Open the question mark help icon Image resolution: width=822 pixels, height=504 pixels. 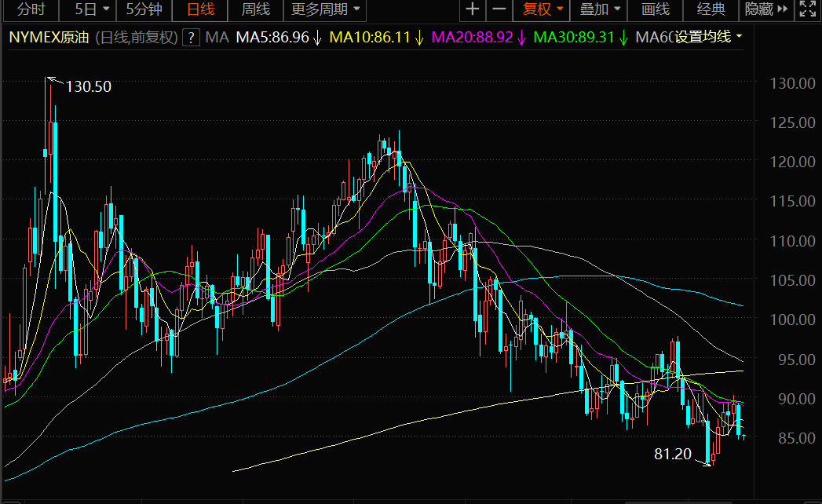pyautogui.click(x=192, y=37)
